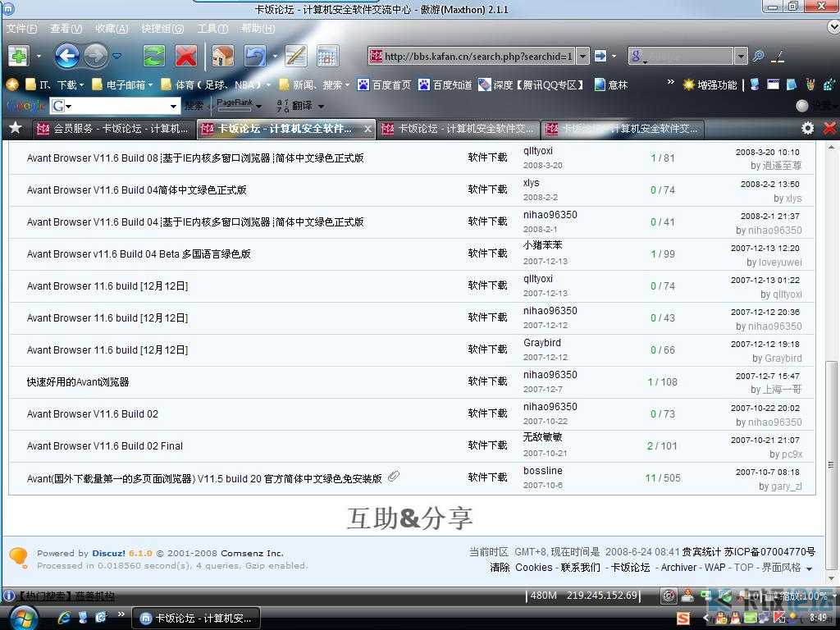Expand the search engine box dropdown

tap(741, 56)
